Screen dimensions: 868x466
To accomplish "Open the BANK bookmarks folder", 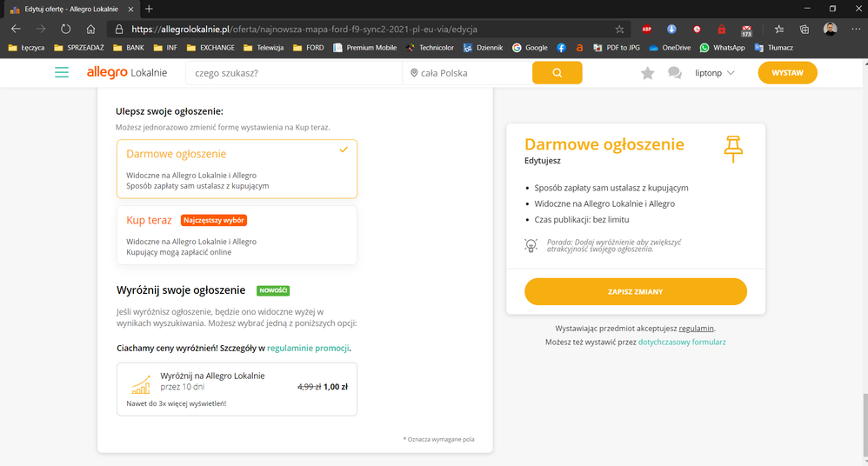I will 129,48.
